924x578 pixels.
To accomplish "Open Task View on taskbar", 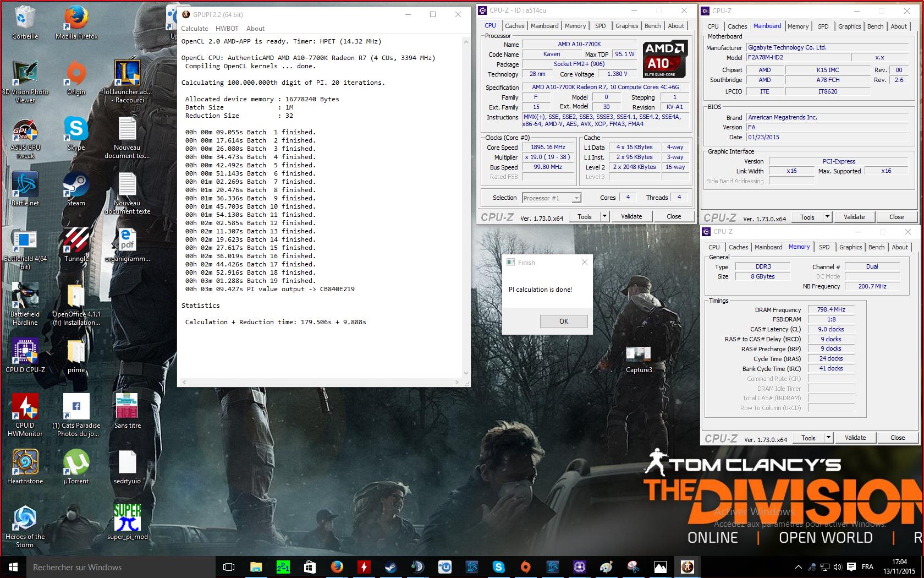I will click(229, 567).
